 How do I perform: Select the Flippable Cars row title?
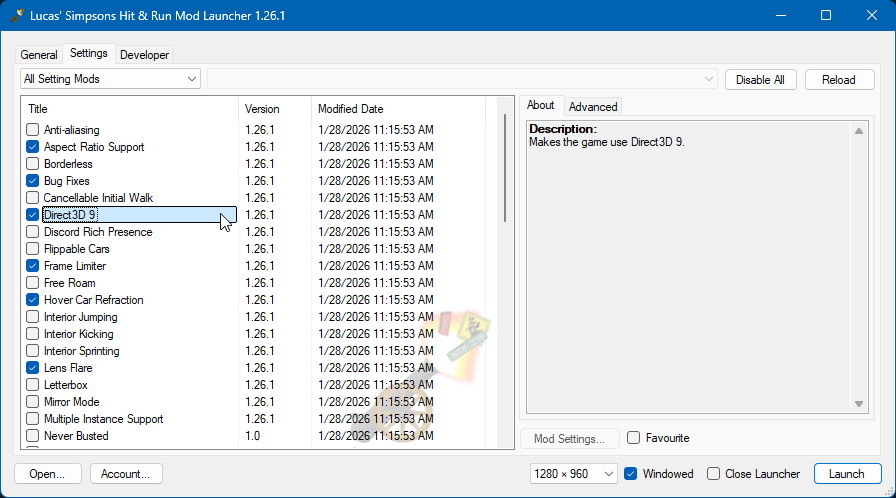[x=77, y=249]
